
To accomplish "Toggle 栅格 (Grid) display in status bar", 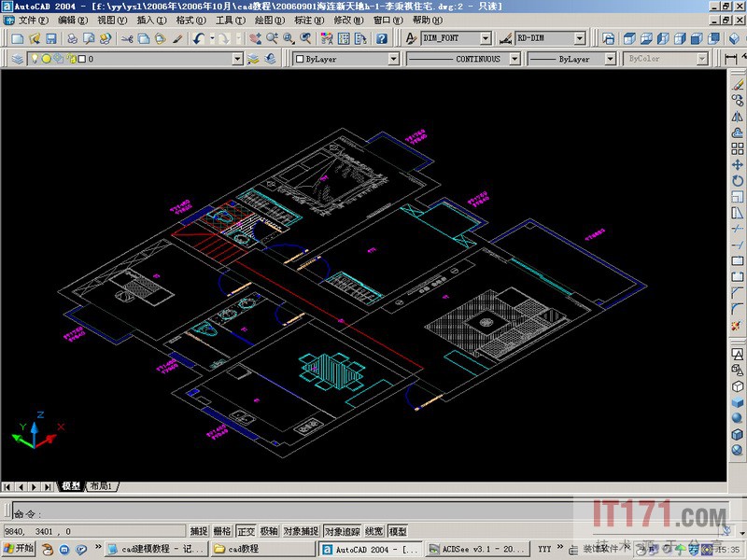I will 222,531.
